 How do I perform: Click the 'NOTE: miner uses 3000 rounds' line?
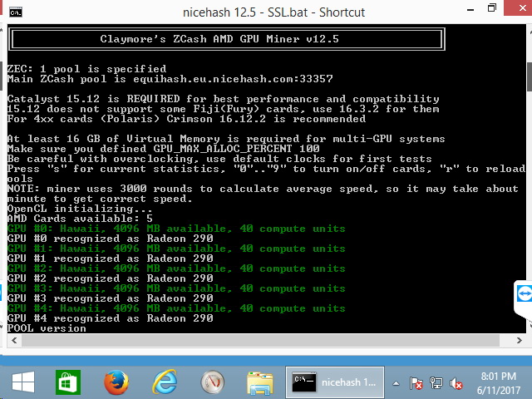(263, 189)
